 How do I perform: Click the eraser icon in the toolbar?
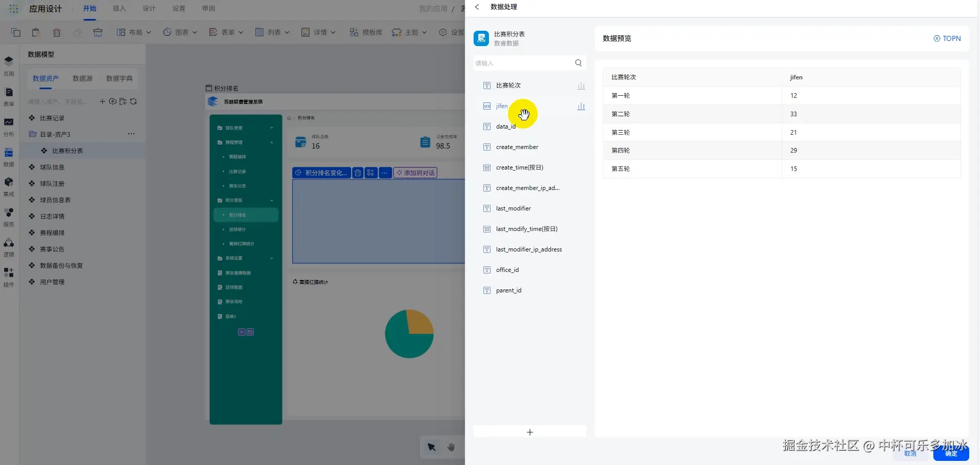[77, 32]
